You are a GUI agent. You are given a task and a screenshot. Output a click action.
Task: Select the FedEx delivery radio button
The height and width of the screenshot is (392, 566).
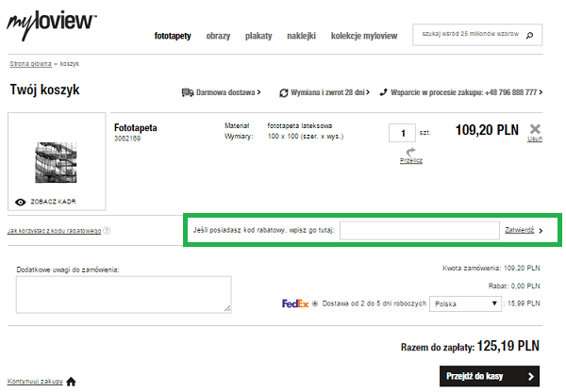coord(315,303)
